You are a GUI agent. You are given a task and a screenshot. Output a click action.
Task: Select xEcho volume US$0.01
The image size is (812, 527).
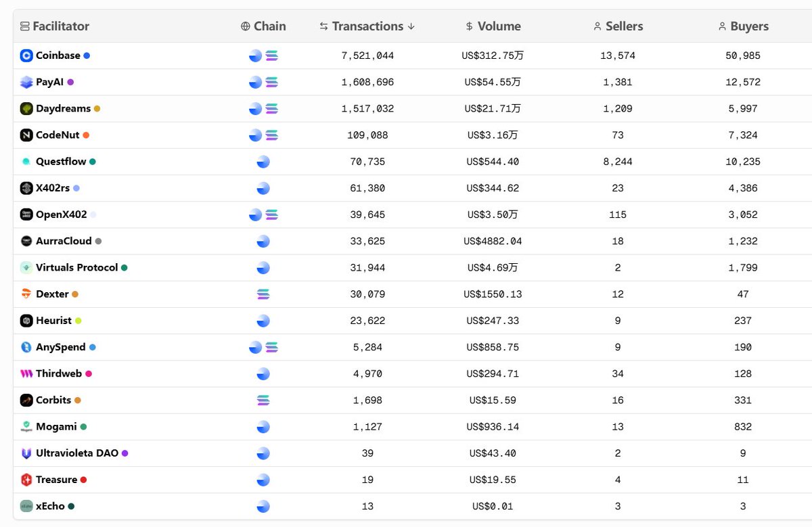[x=493, y=506]
